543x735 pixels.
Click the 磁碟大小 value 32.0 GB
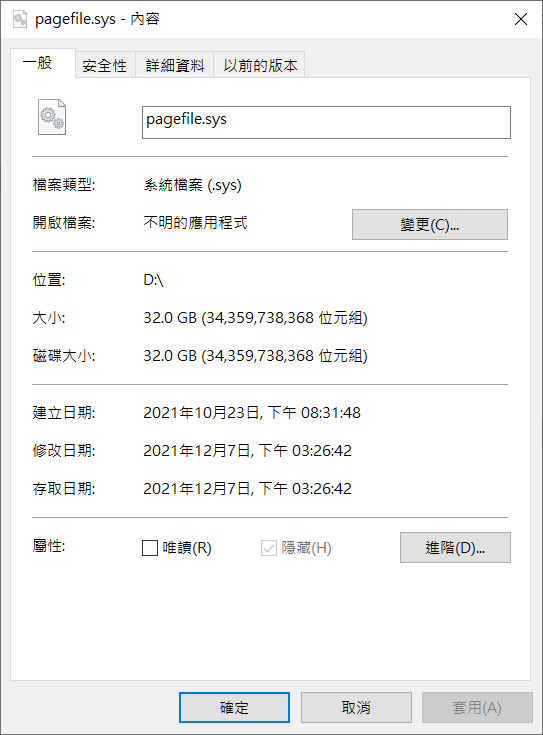point(255,356)
